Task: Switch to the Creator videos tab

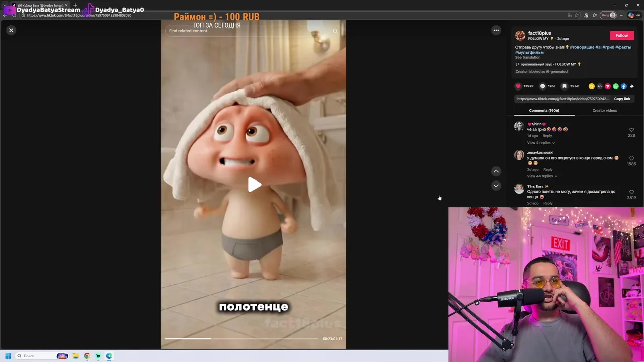Action: 605,110
